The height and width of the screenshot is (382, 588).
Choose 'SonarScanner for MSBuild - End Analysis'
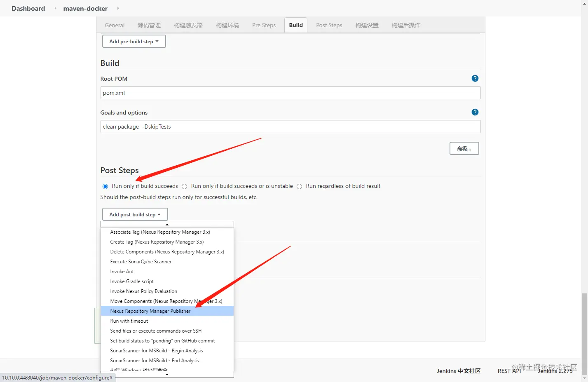pyautogui.click(x=167, y=361)
